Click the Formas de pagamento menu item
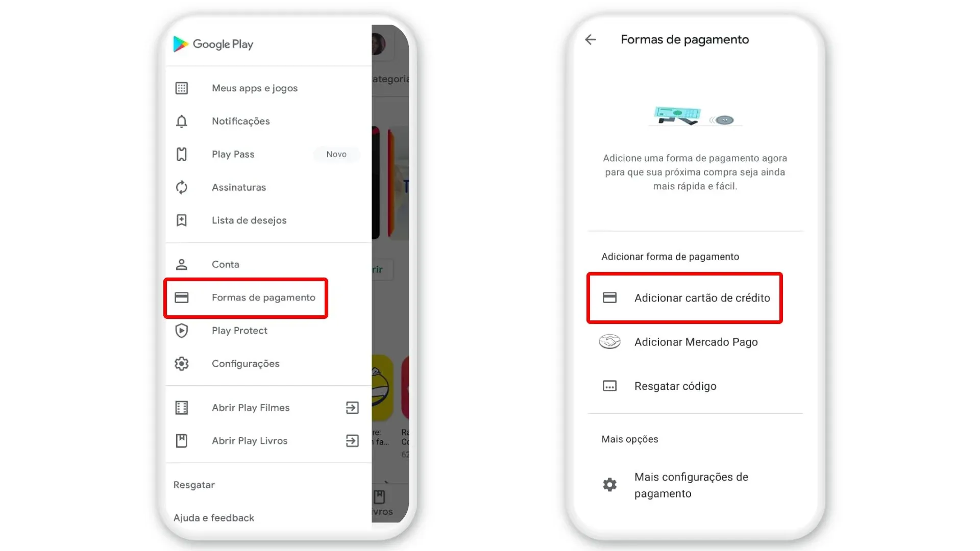Screen dimensions: 980x551 [246, 297]
